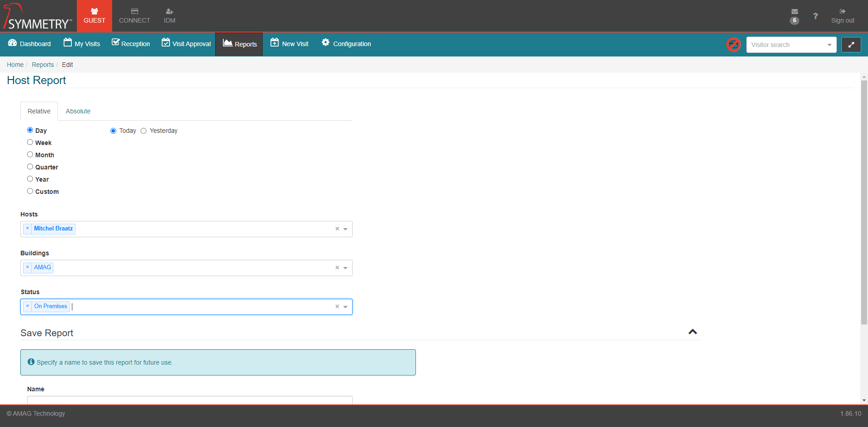Open help via question mark icon
Image resolution: width=868 pixels, height=427 pixels.
click(x=815, y=16)
